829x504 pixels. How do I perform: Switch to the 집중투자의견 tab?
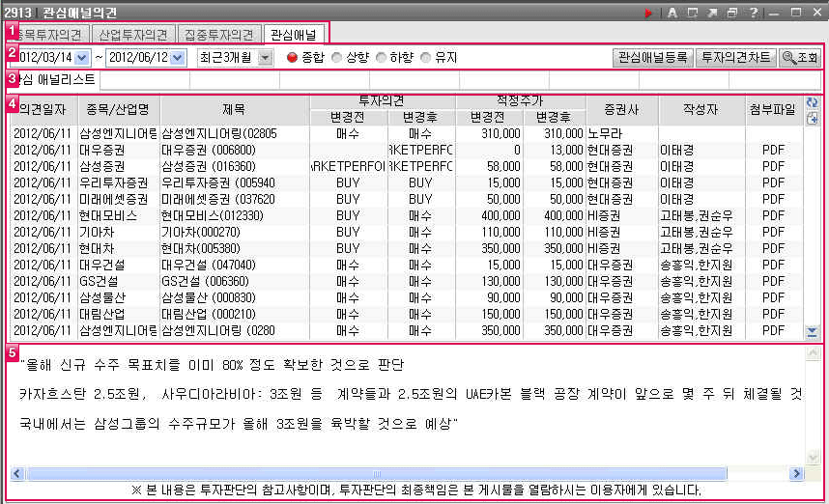(219, 35)
